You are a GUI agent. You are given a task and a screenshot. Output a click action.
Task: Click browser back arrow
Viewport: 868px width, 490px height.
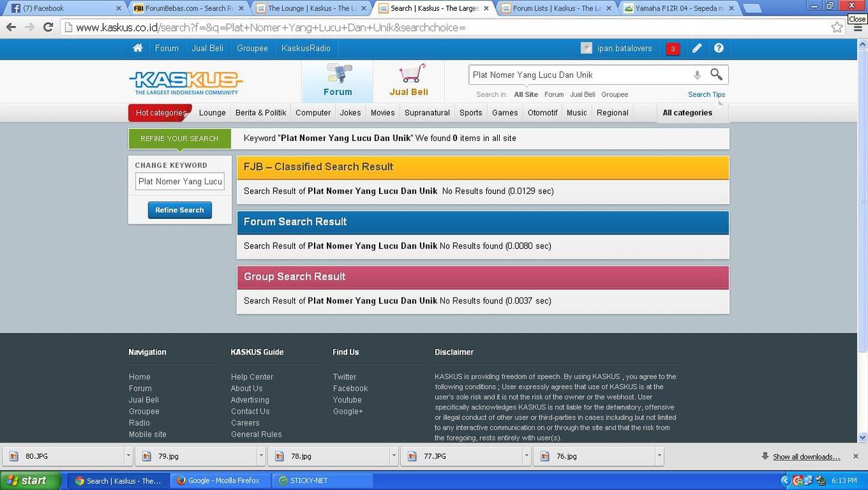[11, 28]
